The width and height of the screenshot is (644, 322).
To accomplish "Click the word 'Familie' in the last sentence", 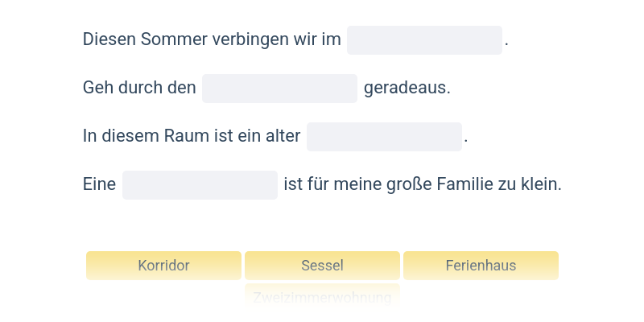I will pos(465,184).
